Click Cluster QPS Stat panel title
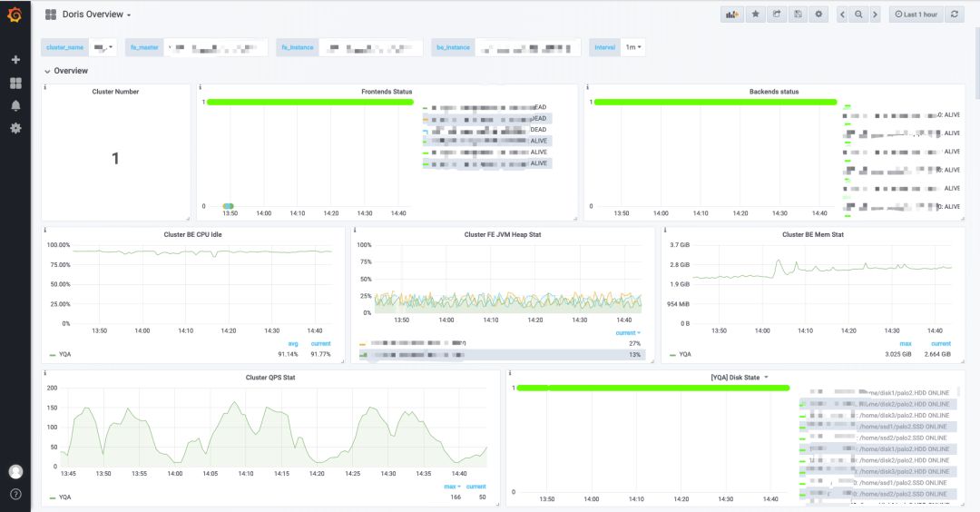980x512 pixels. point(270,378)
